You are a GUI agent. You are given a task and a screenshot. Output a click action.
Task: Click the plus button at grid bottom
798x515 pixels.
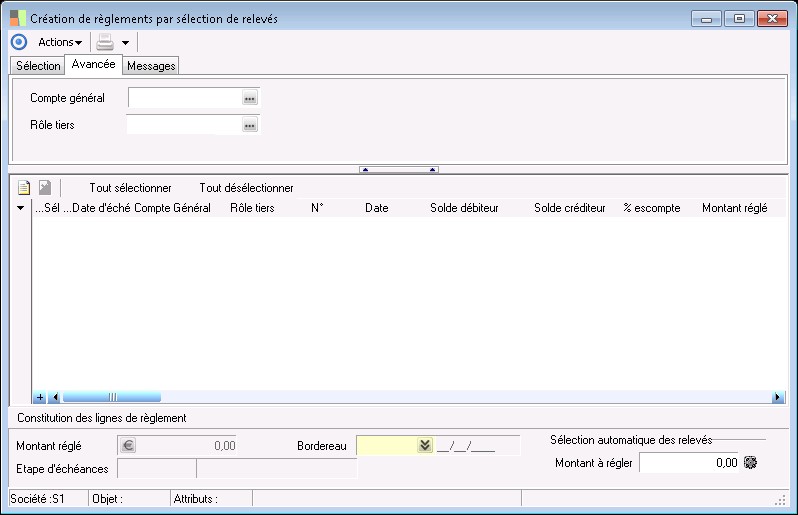40,397
